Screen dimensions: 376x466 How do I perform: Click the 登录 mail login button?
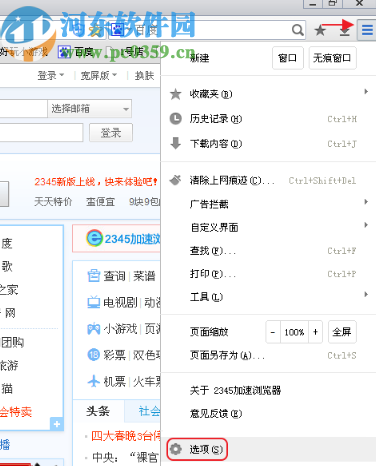111,133
